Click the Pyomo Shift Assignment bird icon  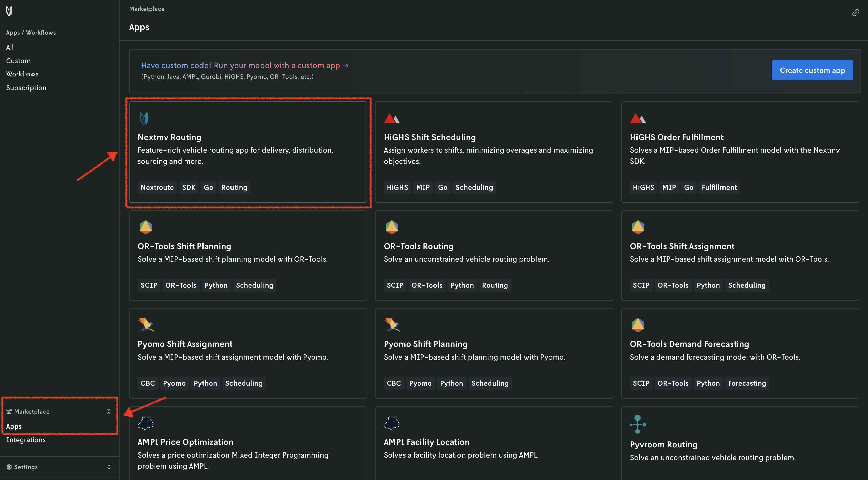[146, 325]
